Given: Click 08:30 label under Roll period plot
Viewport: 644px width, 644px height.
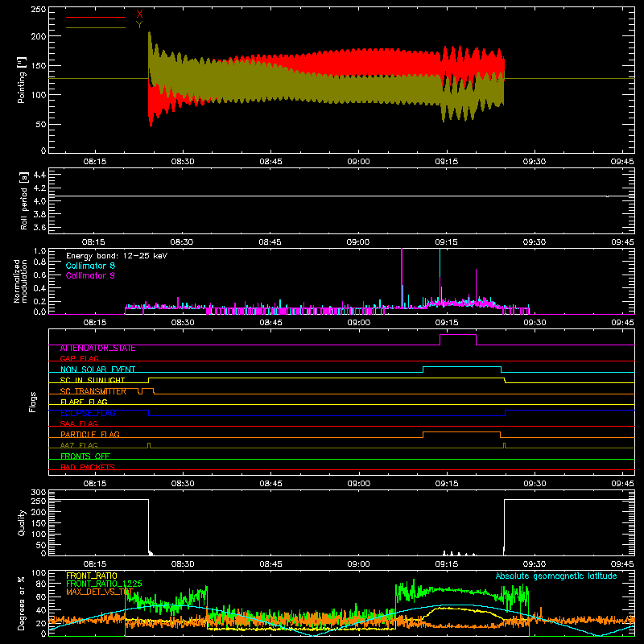Looking at the screenshot, I should 182,242.
